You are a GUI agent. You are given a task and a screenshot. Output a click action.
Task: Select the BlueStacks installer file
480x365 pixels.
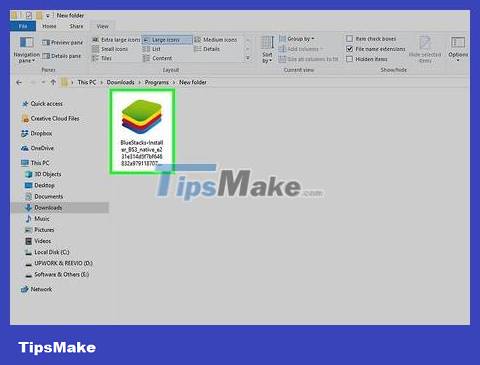coord(142,132)
